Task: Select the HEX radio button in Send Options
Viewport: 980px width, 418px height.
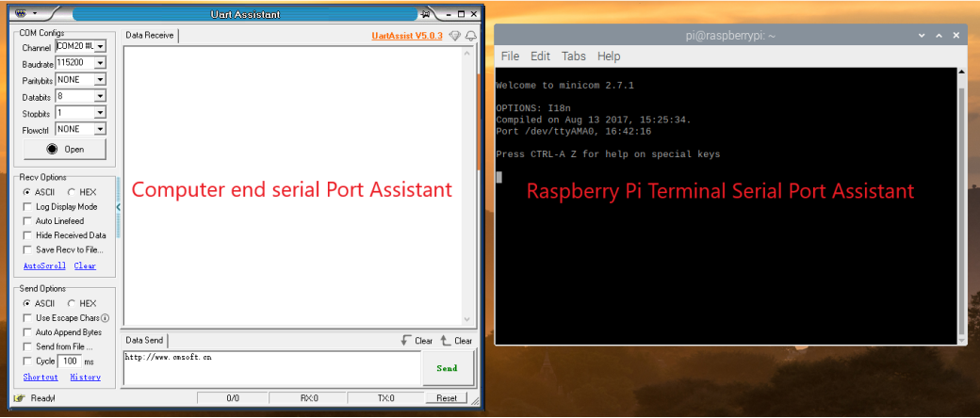Action: (72, 304)
